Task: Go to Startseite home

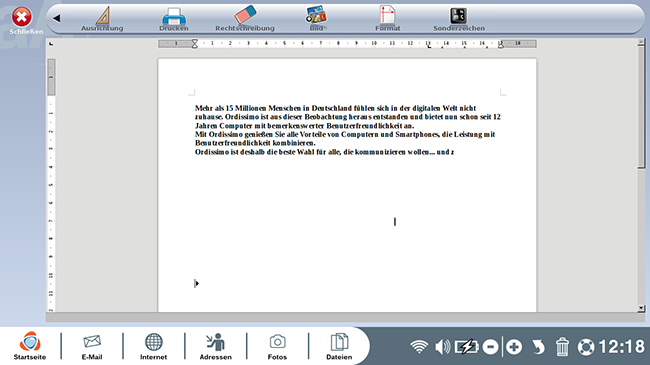Action: pyautogui.click(x=30, y=346)
